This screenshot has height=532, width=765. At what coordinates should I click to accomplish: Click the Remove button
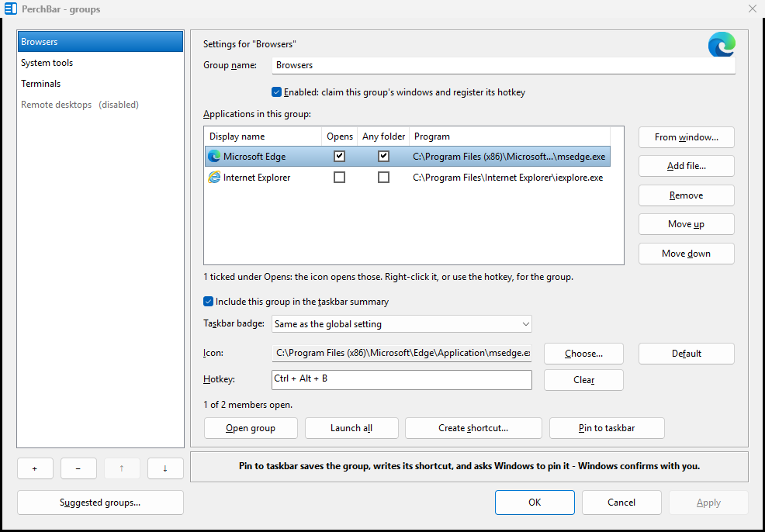(687, 195)
